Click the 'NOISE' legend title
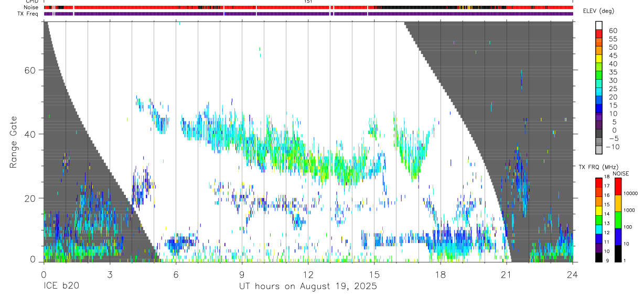The image size is (644, 297). point(620,173)
